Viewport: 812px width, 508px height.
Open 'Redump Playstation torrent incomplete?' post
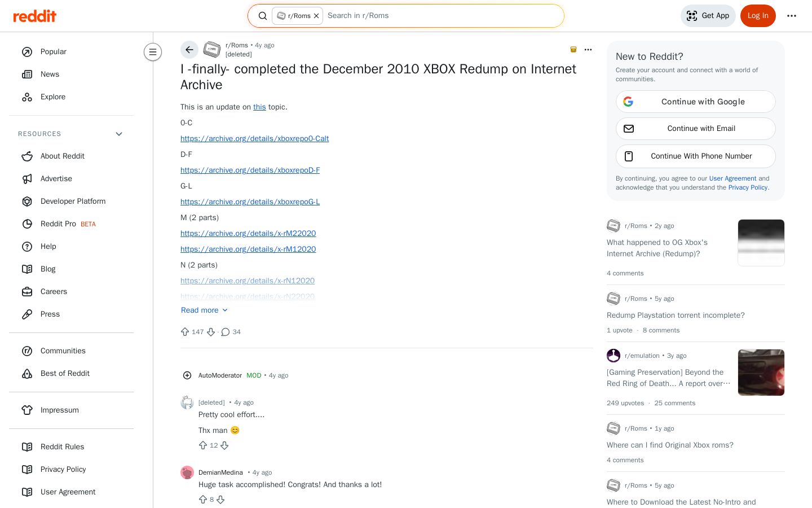676,316
